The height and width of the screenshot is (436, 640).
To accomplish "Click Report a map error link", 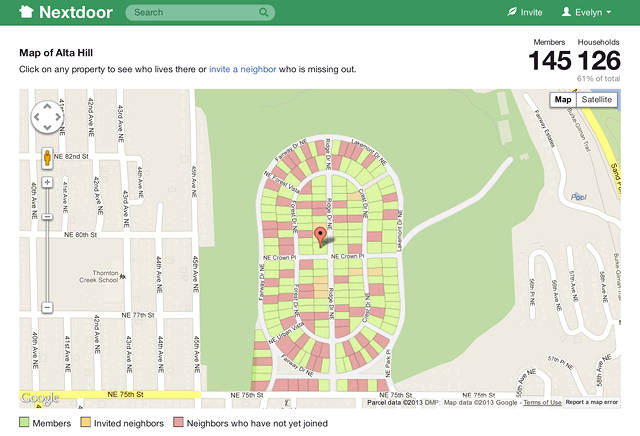I will pos(591,402).
